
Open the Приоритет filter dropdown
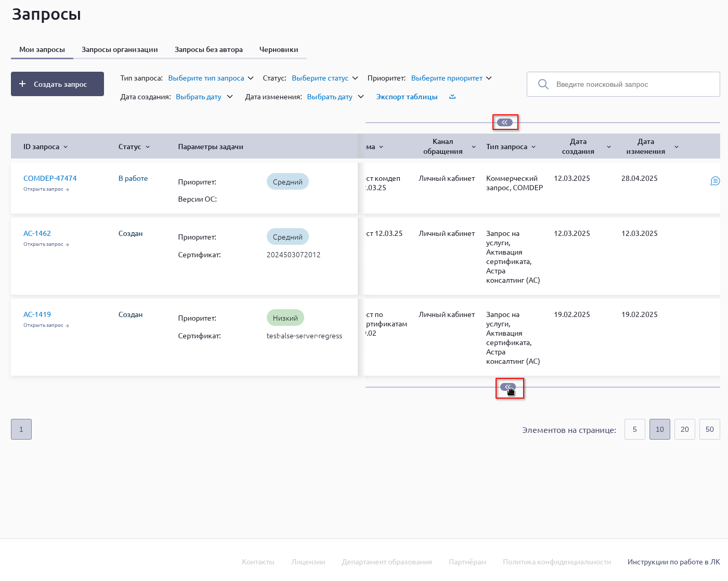click(x=451, y=78)
